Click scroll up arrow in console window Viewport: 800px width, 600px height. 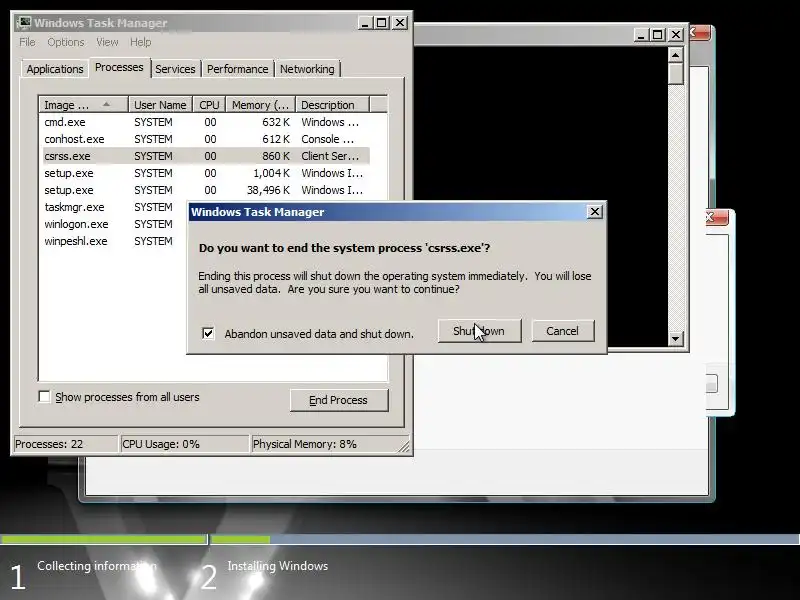(x=676, y=55)
